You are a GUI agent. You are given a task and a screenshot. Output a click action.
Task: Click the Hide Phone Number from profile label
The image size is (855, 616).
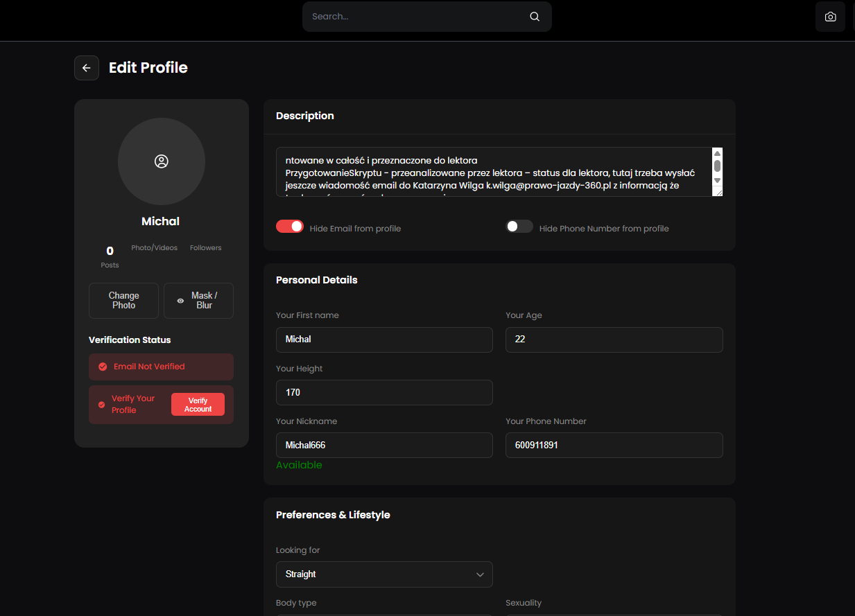click(x=604, y=229)
